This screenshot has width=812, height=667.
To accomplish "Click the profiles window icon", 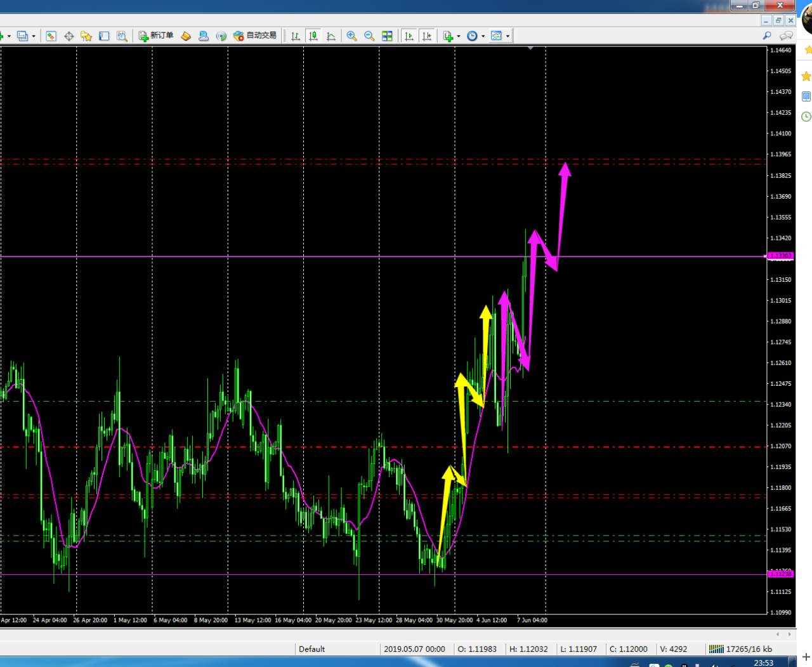I will [23, 36].
